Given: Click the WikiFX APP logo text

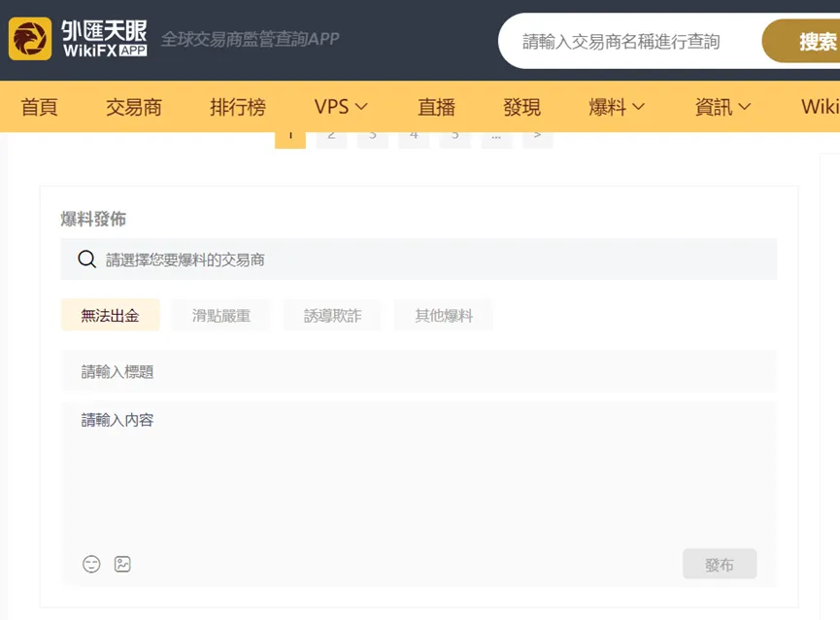Looking at the screenshot, I should (105, 39).
